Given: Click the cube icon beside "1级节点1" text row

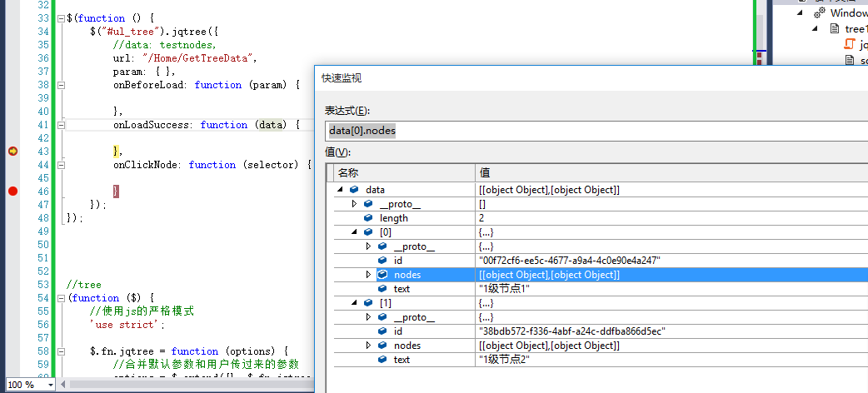Looking at the screenshot, I should [x=382, y=289].
